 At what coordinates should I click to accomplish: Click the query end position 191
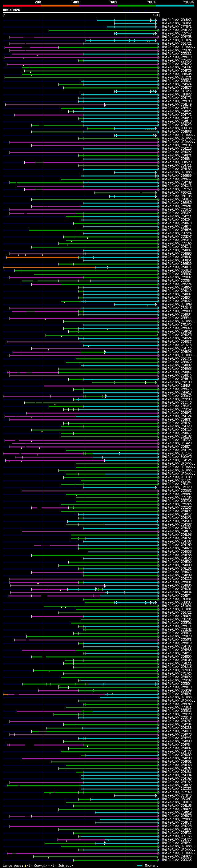click(x=155, y=15)
